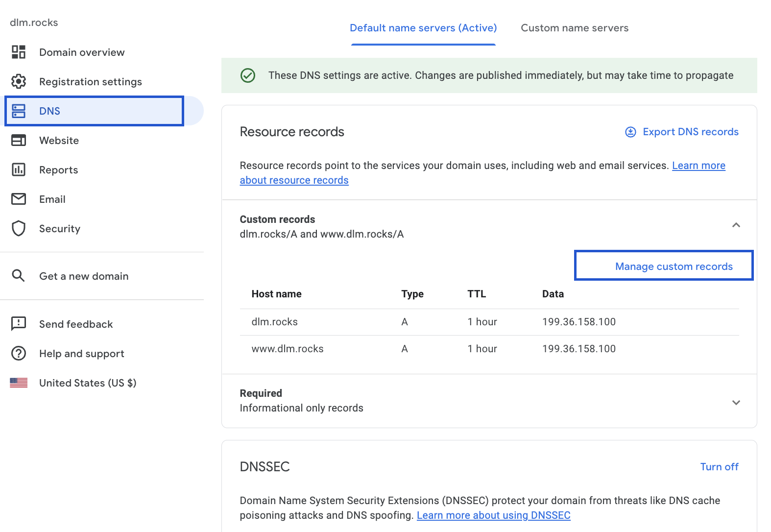771x532 pixels.
Task: Click the DNS server icon in sidebar
Action: pos(19,111)
